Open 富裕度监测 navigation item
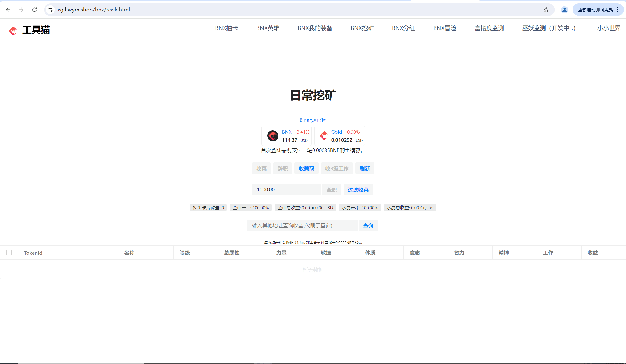Viewport: 626px width, 364px height. pos(489,28)
